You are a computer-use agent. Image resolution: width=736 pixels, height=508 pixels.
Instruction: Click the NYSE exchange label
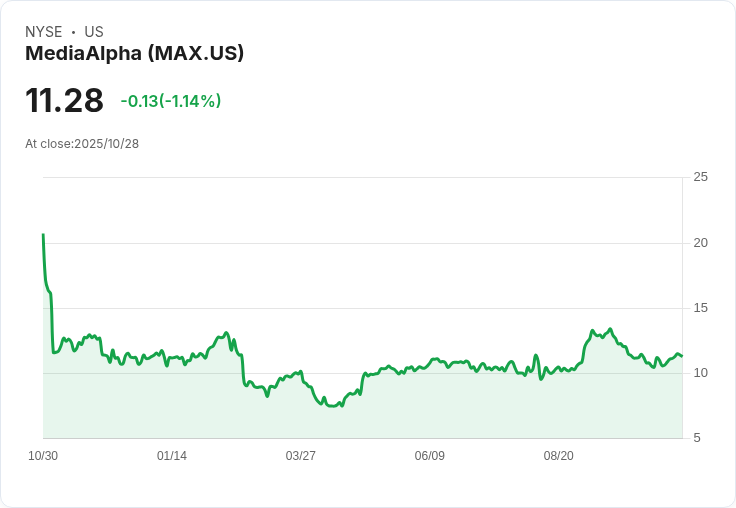[x=44, y=32]
